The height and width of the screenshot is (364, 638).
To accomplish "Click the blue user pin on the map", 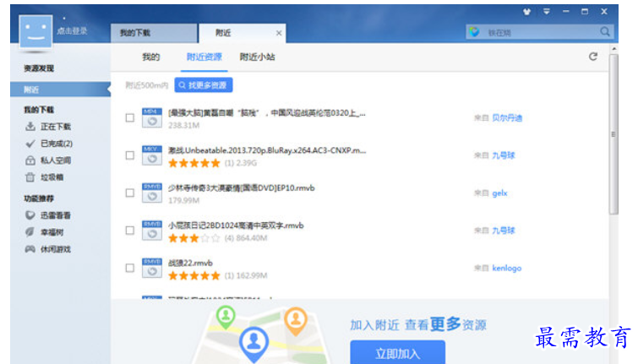I will point(254,344).
